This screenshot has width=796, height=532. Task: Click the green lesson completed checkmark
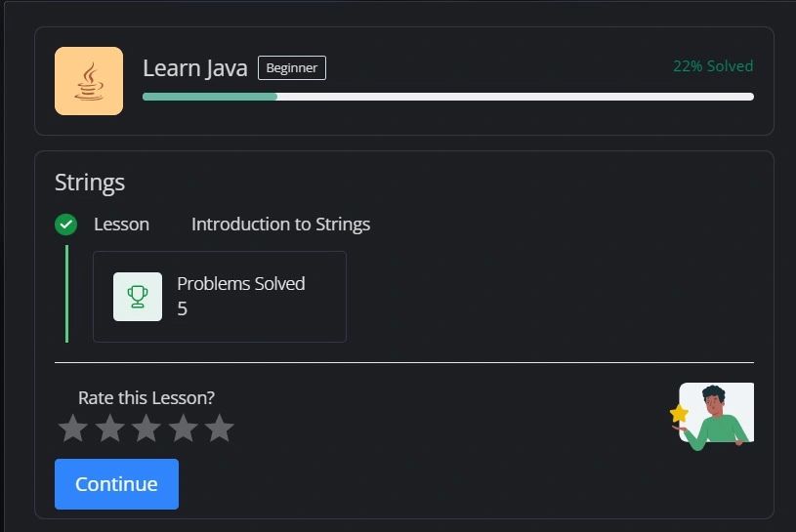tap(65, 225)
